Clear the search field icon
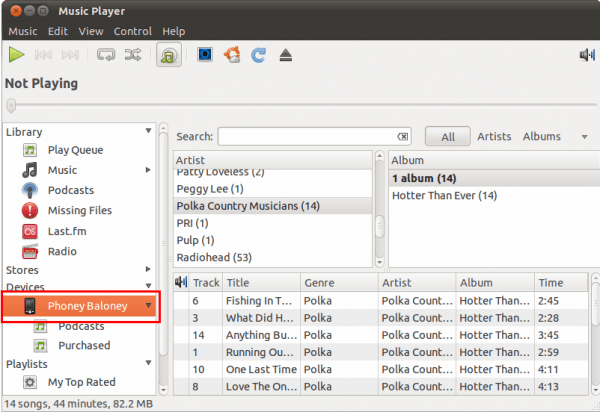 pyautogui.click(x=403, y=137)
